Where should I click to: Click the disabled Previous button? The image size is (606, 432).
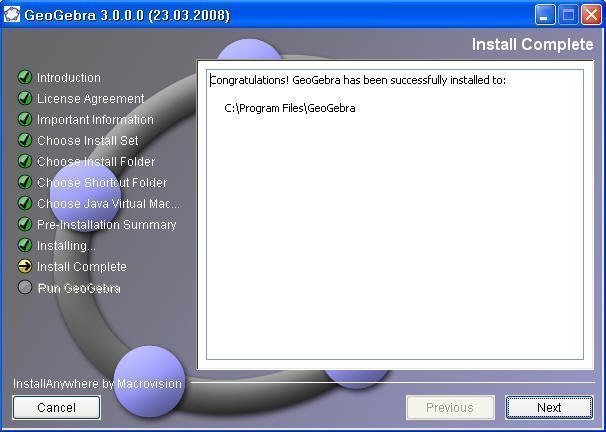coord(450,407)
